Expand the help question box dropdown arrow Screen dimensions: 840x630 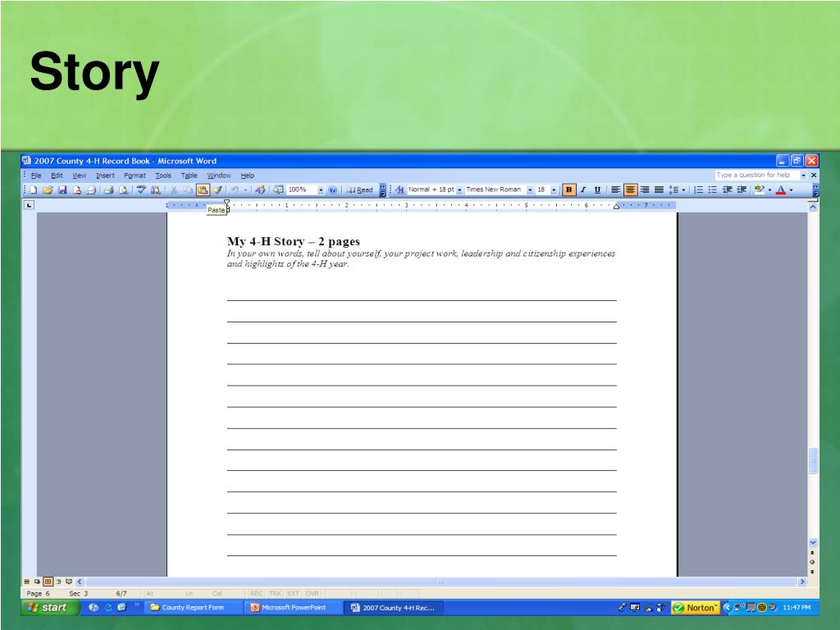pyautogui.click(x=803, y=176)
